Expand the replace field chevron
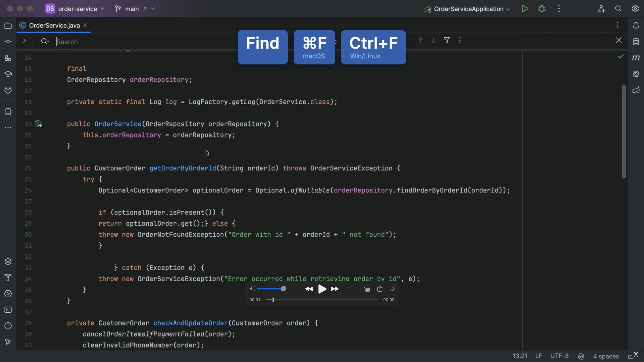Screen dimensions: 644x362 [x=24, y=41]
